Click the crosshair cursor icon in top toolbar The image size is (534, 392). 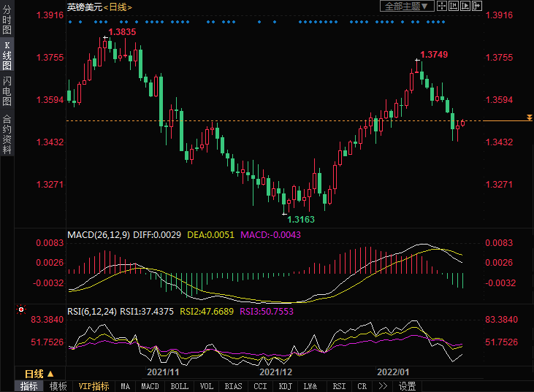point(443,6)
